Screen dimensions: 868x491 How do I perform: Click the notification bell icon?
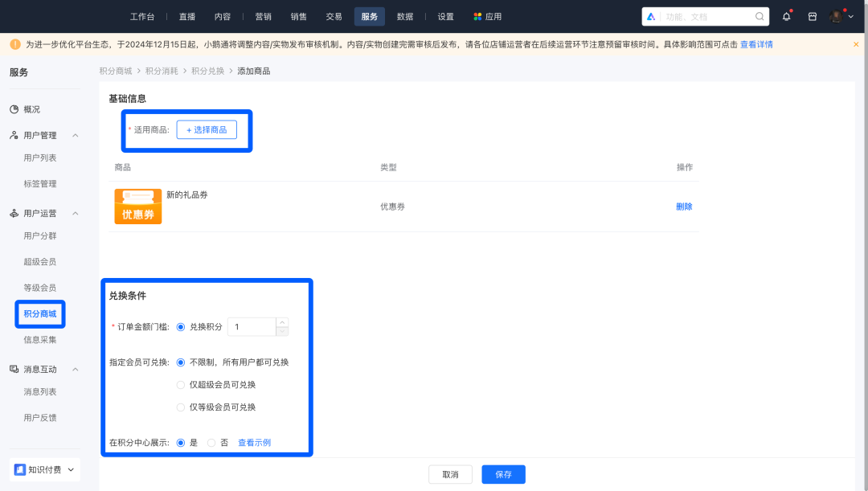point(786,17)
